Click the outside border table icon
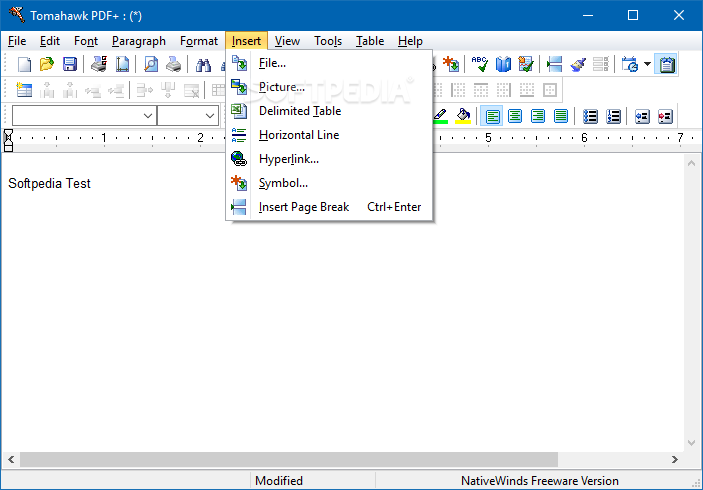This screenshot has width=703, height=490. click(550, 90)
